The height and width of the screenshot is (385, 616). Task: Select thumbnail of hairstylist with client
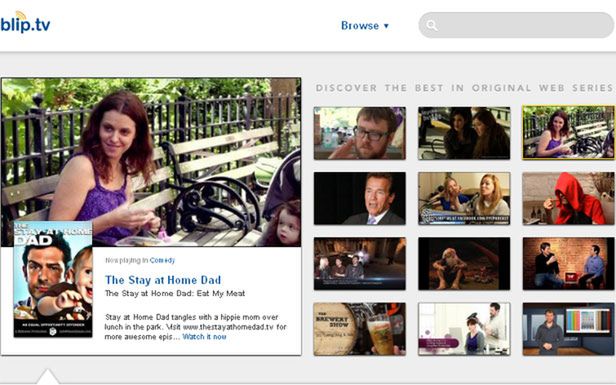tap(464, 329)
